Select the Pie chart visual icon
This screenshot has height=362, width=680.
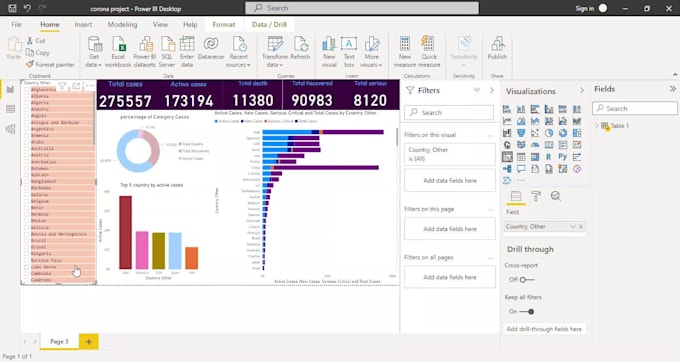point(549,133)
